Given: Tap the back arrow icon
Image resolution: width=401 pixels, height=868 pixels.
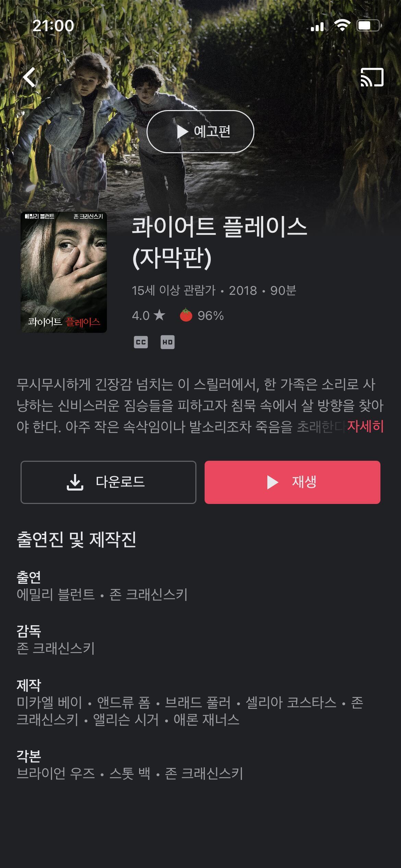Looking at the screenshot, I should [29, 77].
